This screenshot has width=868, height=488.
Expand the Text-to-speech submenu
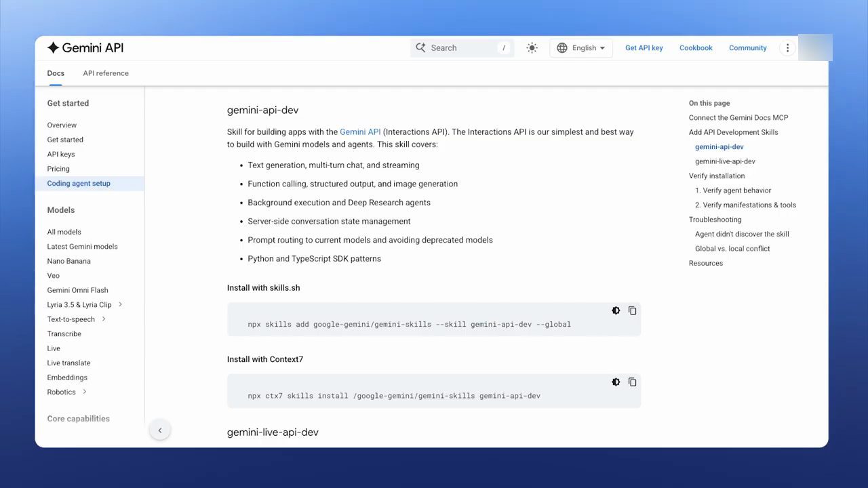tap(104, 319)
